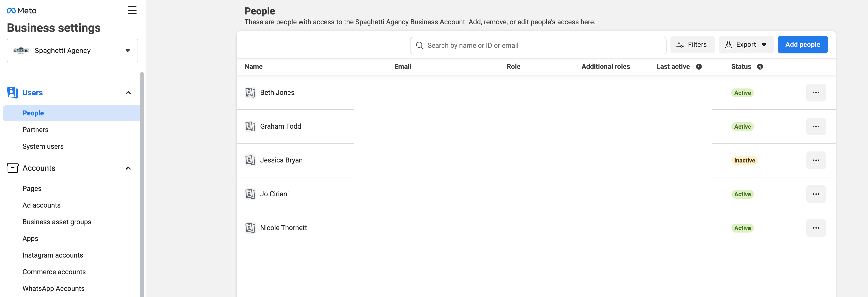Open the Export dropdown
Image resolution: width=868 pixels, height=297 pixels.
coord(746,45)
